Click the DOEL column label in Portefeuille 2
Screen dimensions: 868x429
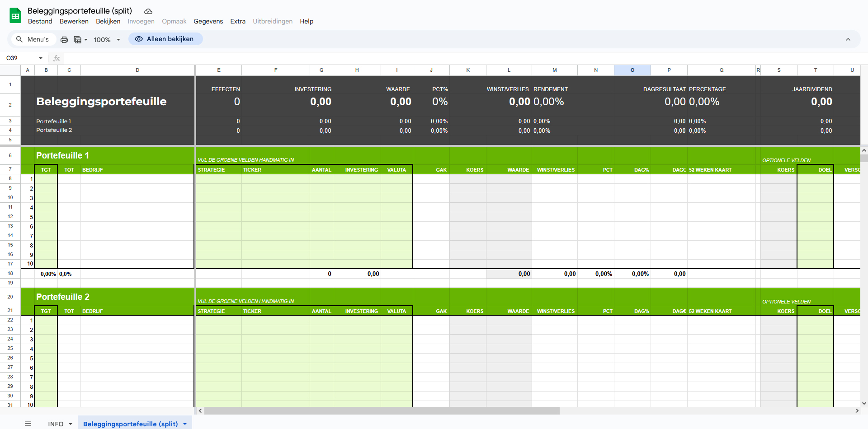825,311
